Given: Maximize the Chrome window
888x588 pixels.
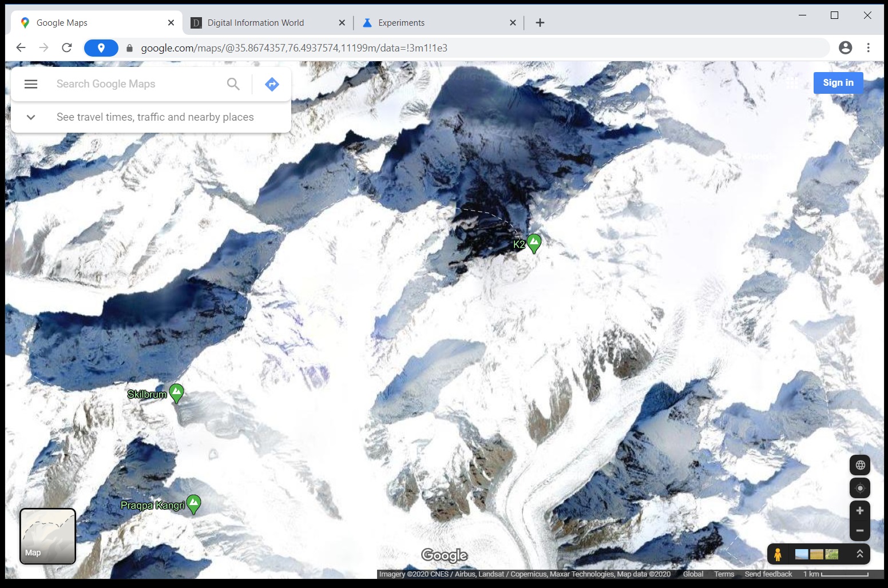Looking at the screenshot, I should [x=835, y=15].
